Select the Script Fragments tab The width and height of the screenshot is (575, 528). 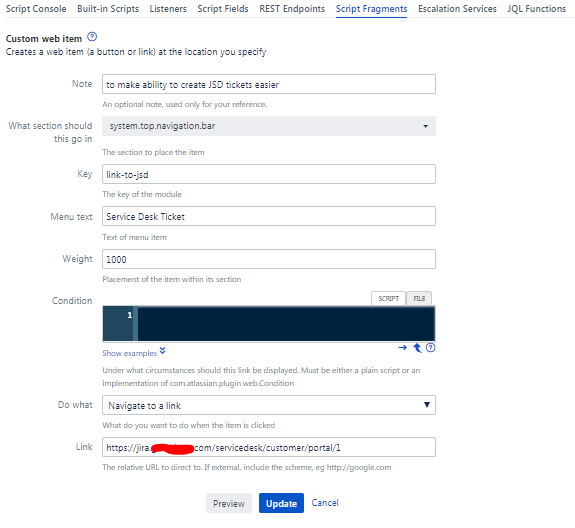pyautogui.click(x=371, y=9)
